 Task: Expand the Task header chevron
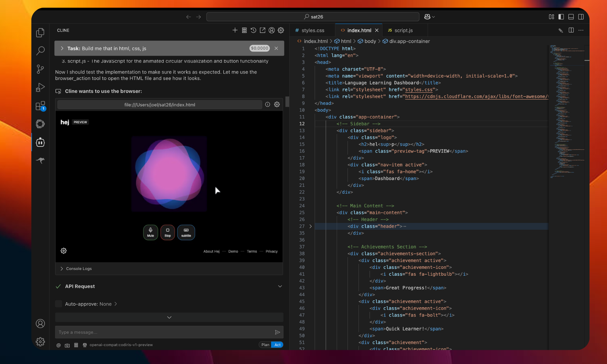[x=62, y=49]
